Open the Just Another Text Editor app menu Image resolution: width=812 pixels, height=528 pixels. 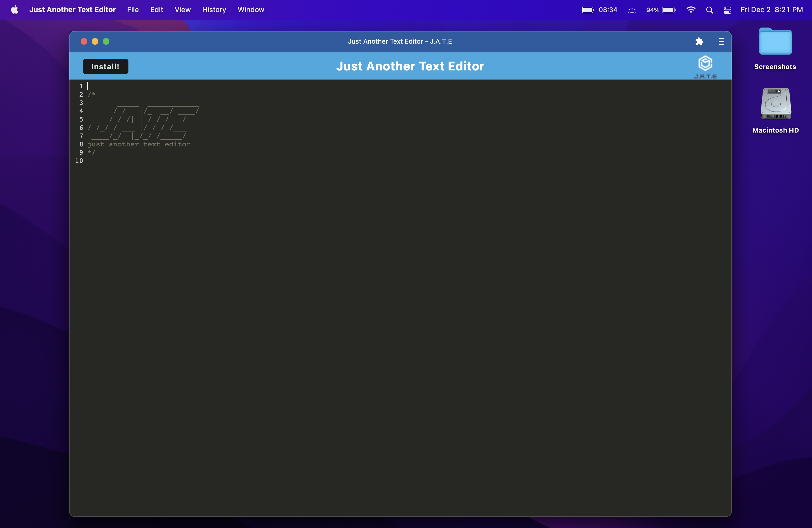click(72, 10)
